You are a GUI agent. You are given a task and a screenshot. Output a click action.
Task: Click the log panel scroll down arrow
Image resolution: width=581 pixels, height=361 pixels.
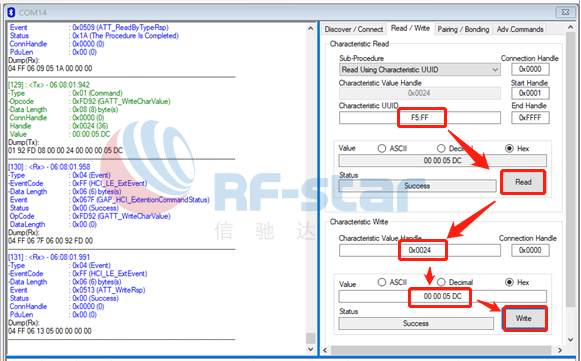[311, 349]
